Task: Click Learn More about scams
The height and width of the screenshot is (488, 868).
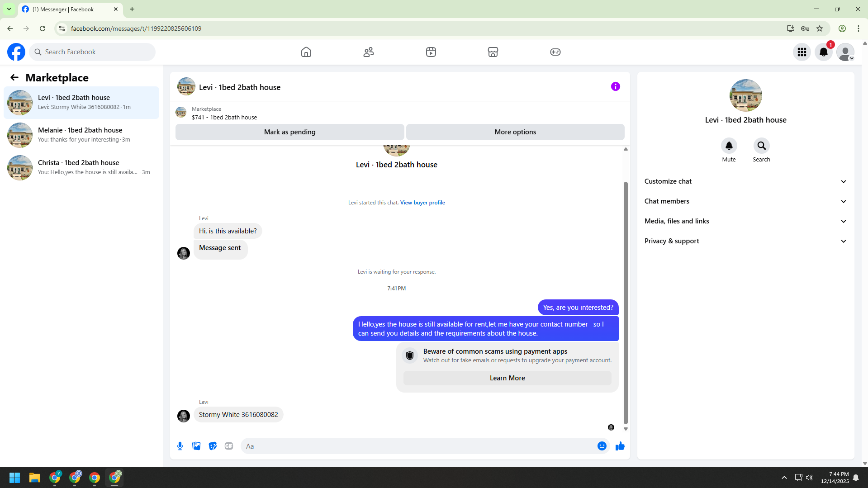Action: [507, 378]
